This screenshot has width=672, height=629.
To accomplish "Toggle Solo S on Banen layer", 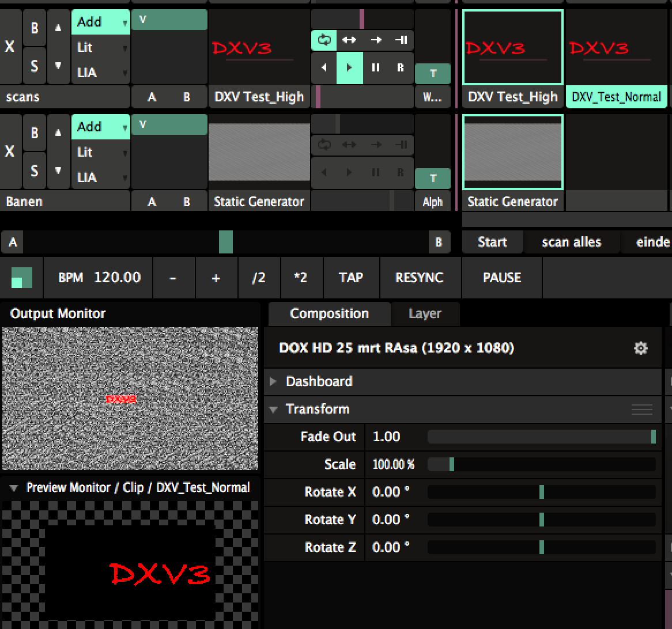I will click(x=35, y=171).
